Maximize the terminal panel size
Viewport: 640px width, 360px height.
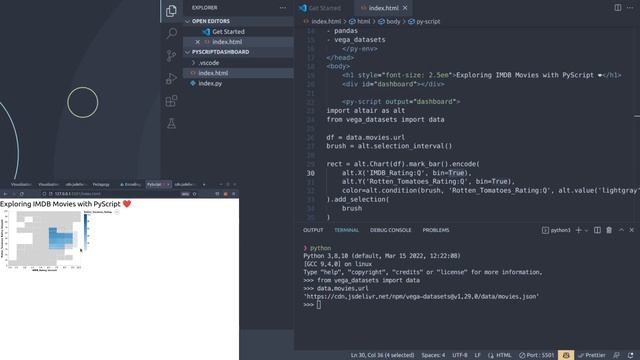point(621,230)
